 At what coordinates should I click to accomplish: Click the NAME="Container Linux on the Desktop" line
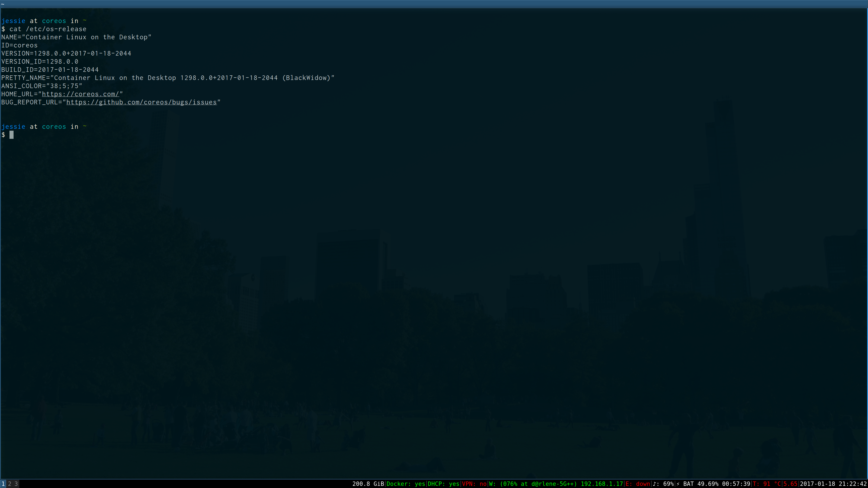[x=76, y=37]
